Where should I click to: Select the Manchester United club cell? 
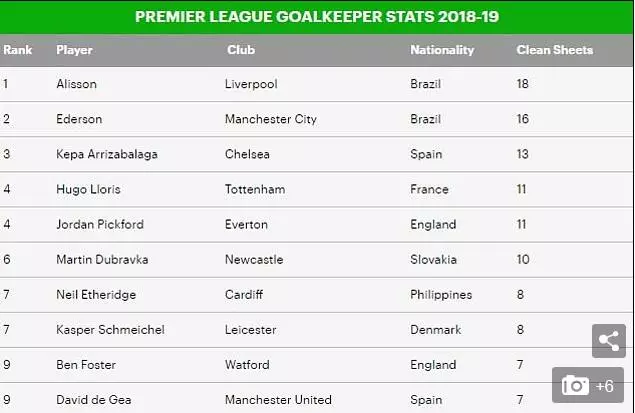[x=278, y=400]
